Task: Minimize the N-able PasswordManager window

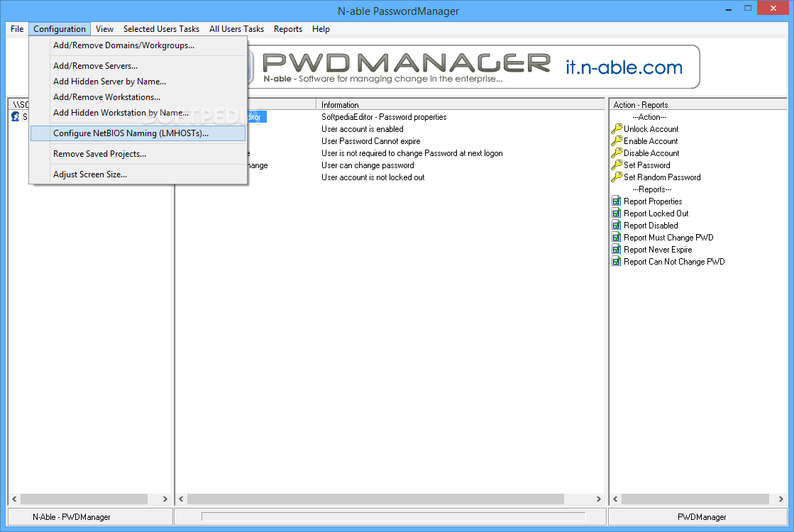Action: 729,9
